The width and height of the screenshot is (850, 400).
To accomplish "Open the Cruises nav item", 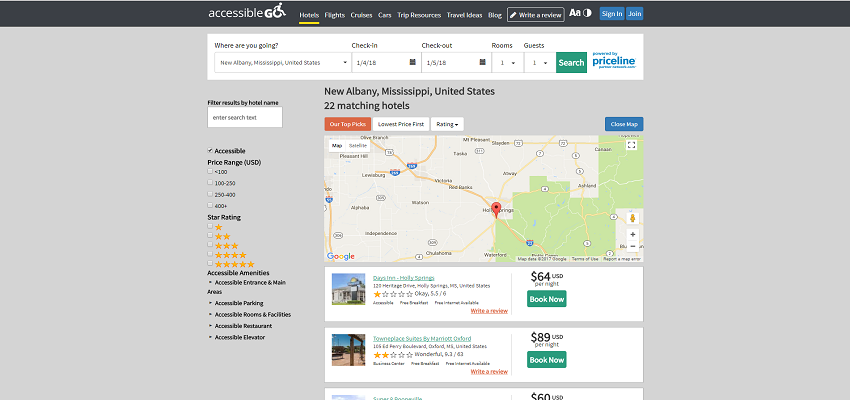I will click(361, 15).
